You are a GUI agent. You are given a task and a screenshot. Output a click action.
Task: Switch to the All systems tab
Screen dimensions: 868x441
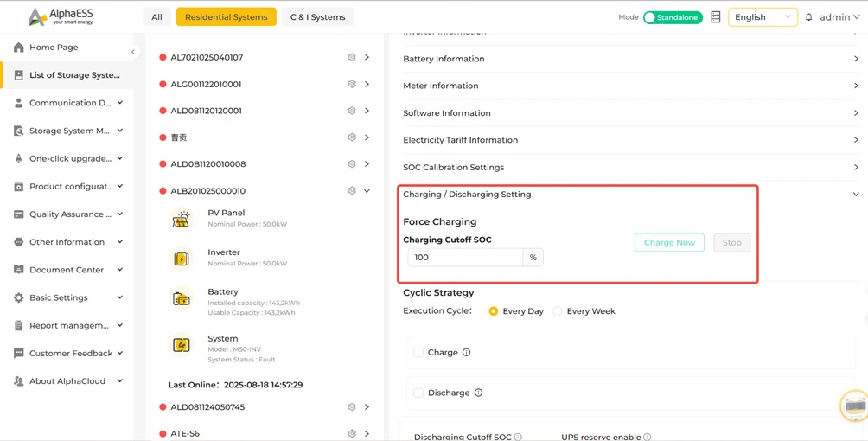click(x=157, y=17)
